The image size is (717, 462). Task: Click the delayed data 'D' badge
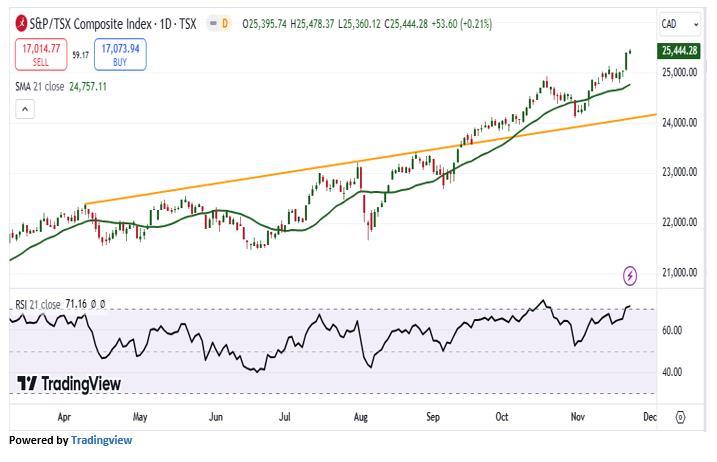click(x=224, y=23)
